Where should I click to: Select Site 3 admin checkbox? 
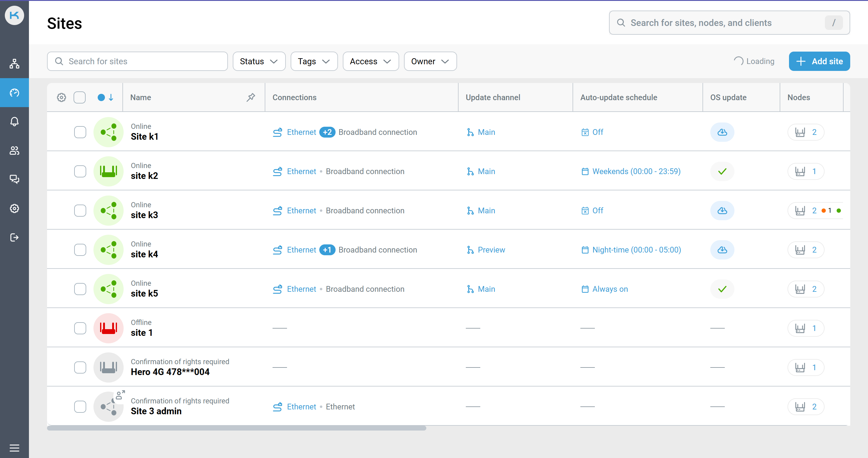point(80,406)
